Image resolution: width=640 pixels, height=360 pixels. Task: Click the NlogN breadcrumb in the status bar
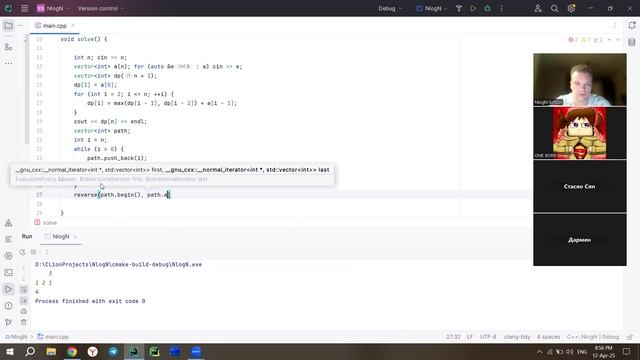point(16,337)
